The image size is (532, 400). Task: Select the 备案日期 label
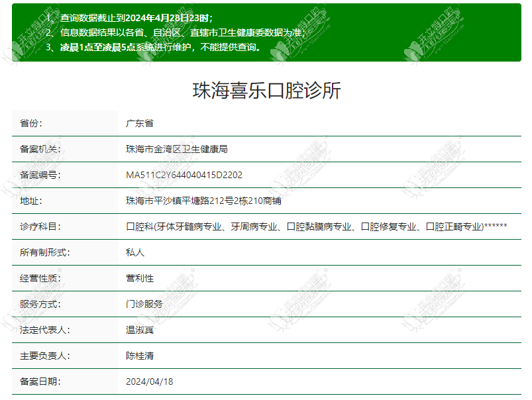coord(40,381)
